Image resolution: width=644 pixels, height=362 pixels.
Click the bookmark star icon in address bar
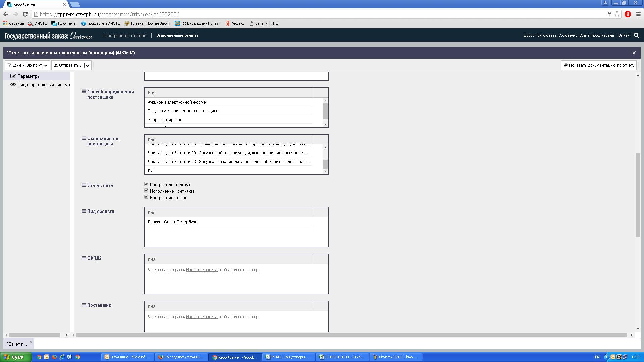pos(617,14)
